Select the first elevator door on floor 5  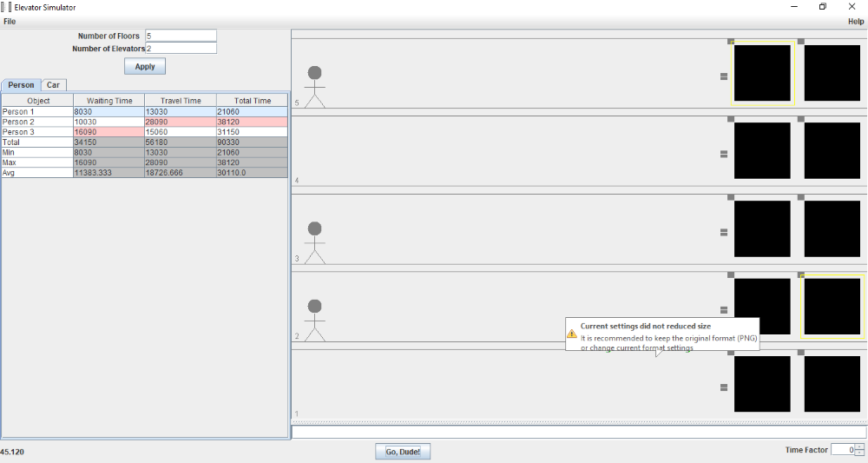(x=762, y=73)
